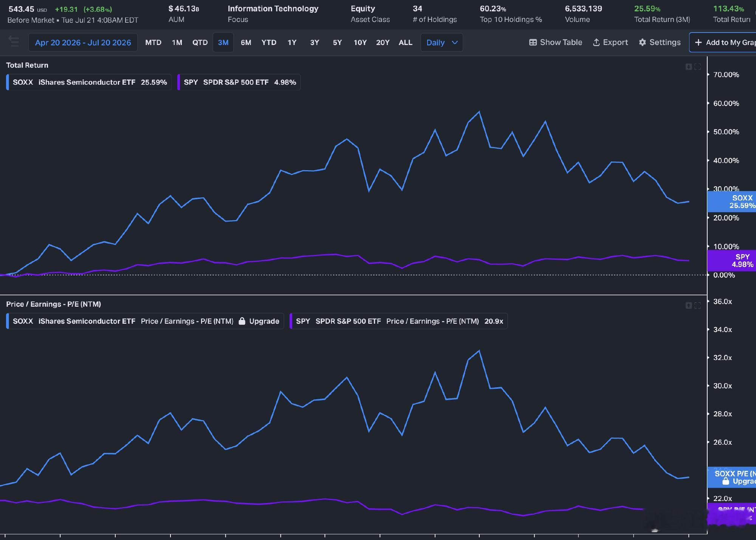Screen dimensions: 756x540
Task: Select the 5Y time range
Action: [x=337, y=42]
